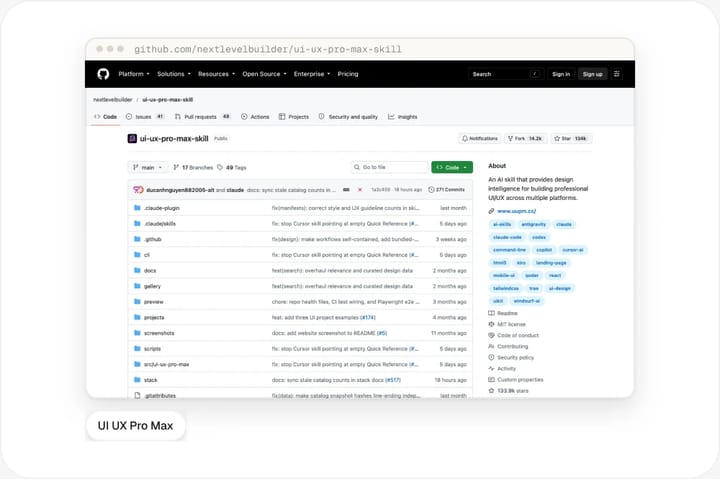Open the Code of conduct link
Screen dimensions: 720x479
point(513,335)
